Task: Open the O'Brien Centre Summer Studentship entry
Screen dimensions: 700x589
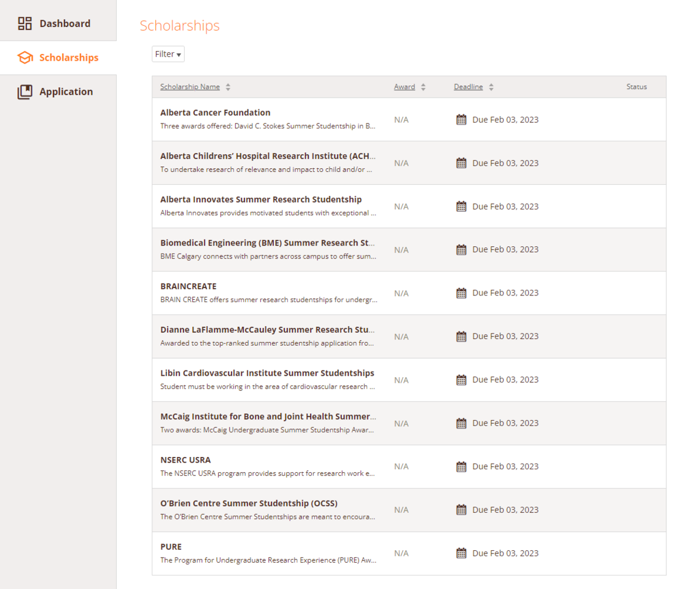Action: tap(248, 502)
